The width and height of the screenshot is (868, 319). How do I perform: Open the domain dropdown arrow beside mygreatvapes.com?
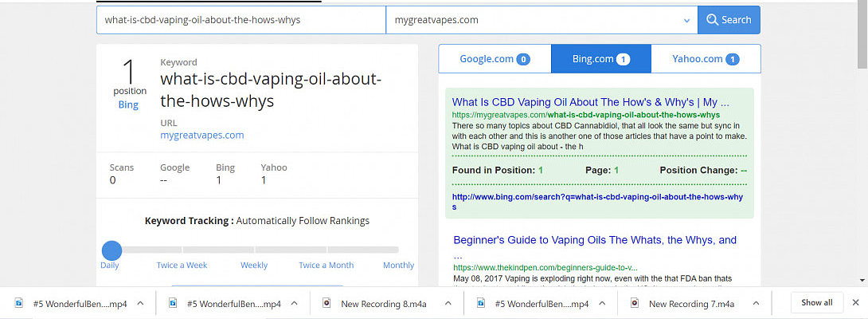pos(687,21)
